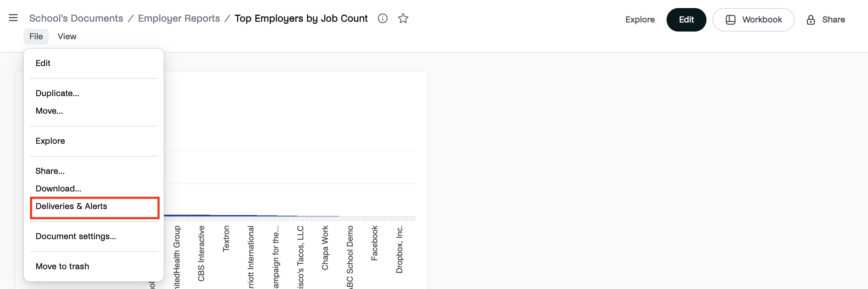Show document info icon
The width and height of the screenshot is (868, 289).
pyautogui.click(x=383, y=18)
